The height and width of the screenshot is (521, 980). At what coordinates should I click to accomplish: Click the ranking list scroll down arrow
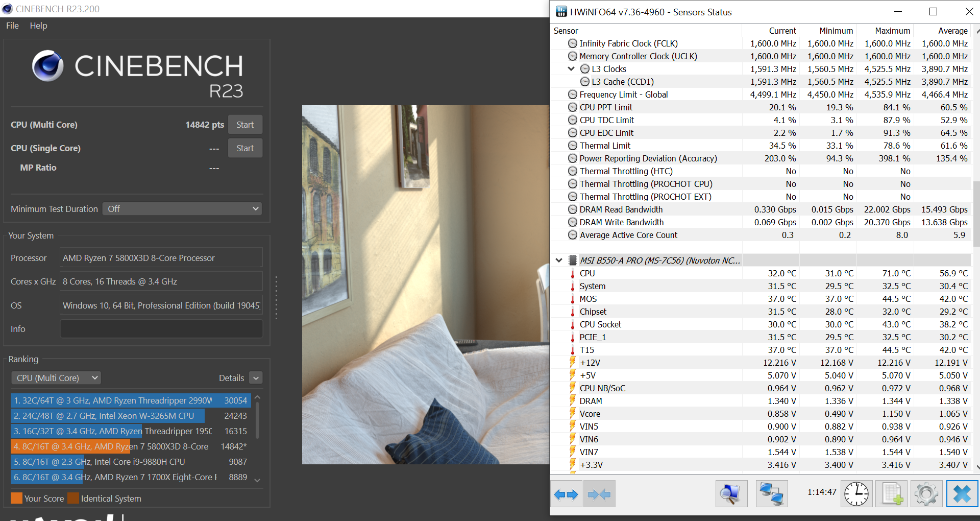257,480
